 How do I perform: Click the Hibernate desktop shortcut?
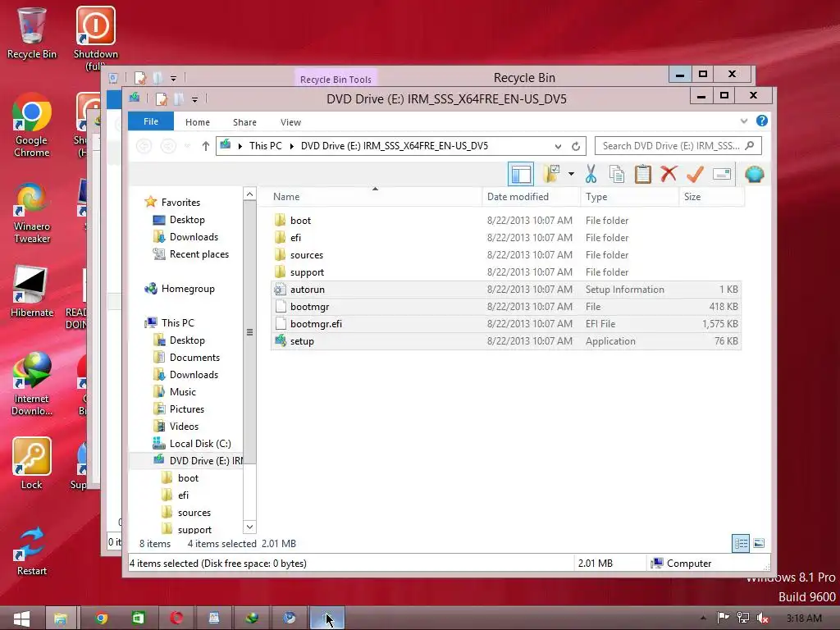coord(32,292)
